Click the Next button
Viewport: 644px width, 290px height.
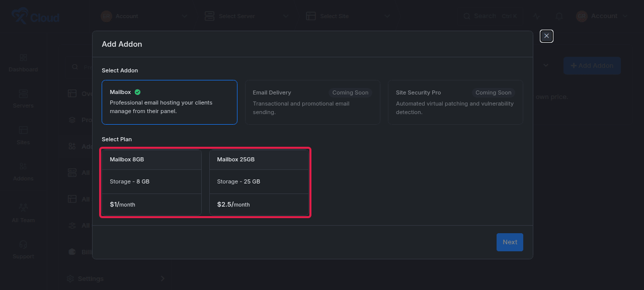(510, 242)
